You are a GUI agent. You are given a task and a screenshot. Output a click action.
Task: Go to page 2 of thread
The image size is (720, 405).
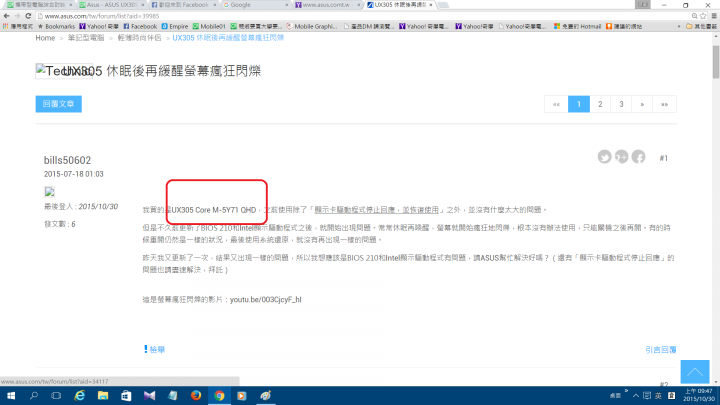[600, 104]
